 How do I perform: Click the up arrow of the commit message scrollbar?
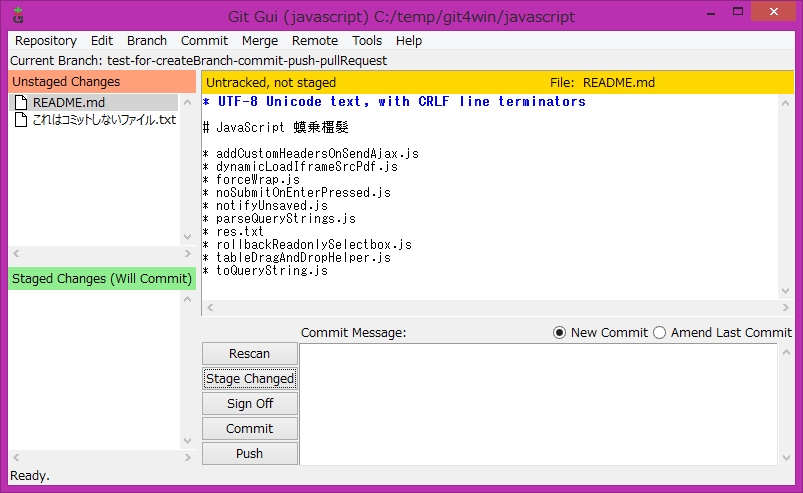787,352
